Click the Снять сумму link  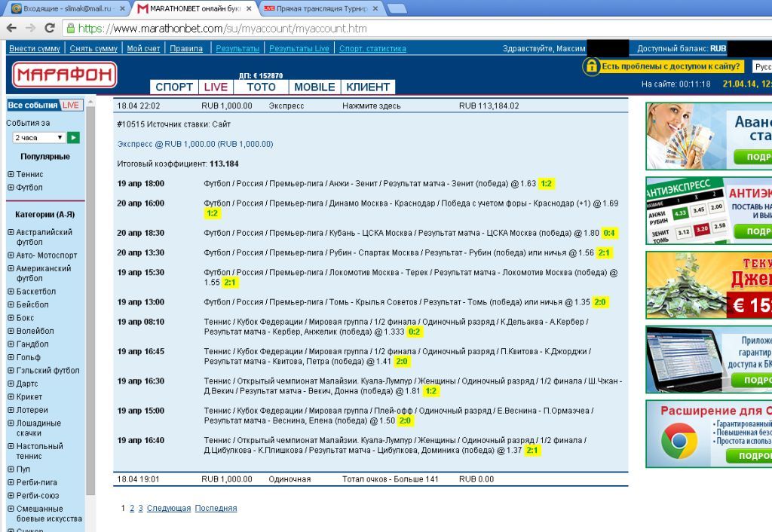click(93, 48)
